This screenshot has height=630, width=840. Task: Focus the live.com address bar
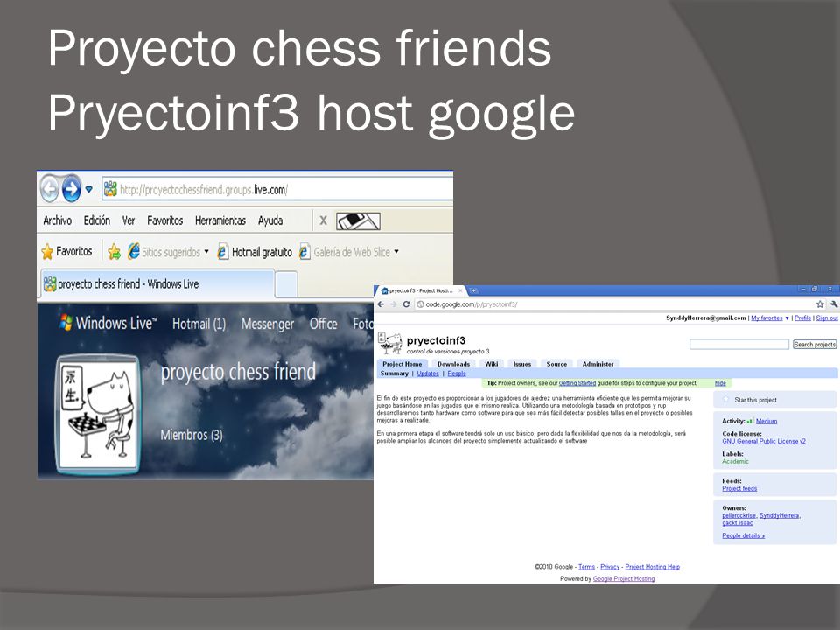277,189
